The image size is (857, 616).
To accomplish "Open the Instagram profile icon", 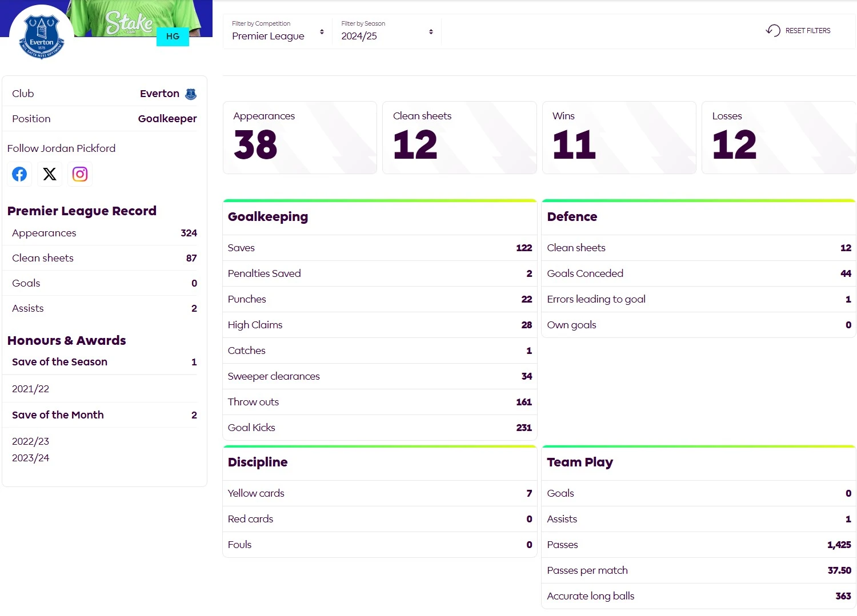I will click(80, 174).
